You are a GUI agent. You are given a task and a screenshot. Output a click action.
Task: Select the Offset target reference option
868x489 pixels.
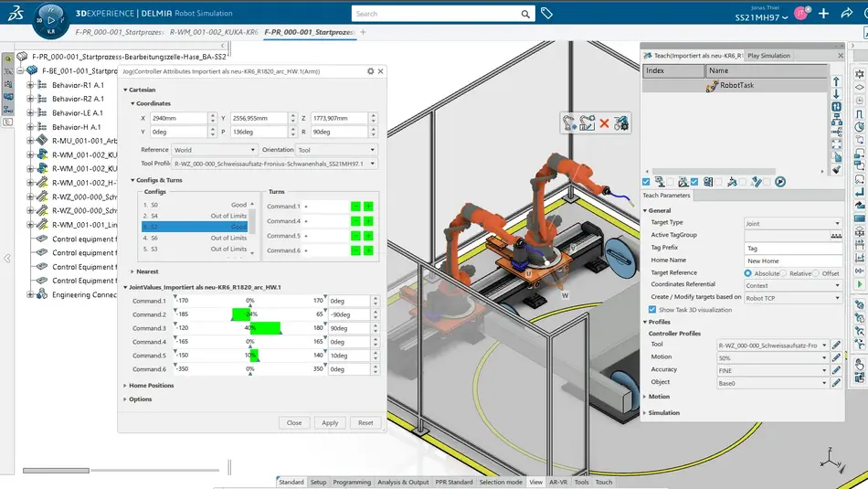[x=816, y=273]
